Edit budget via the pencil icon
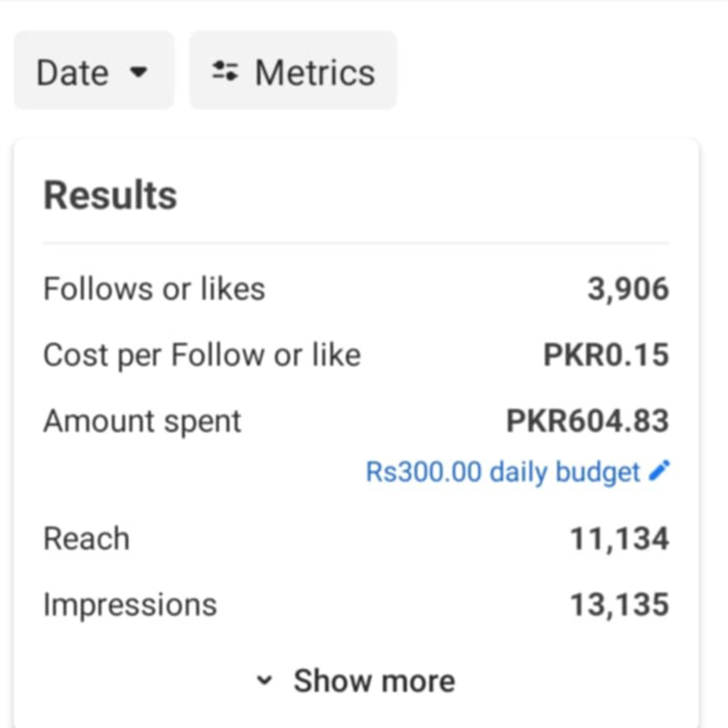 (x=659, y=471)
